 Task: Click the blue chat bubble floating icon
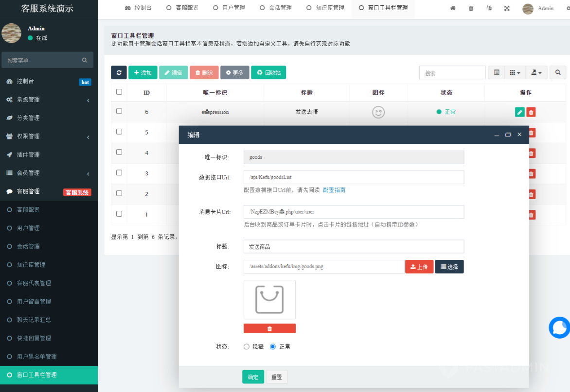(x=559, y=327)
